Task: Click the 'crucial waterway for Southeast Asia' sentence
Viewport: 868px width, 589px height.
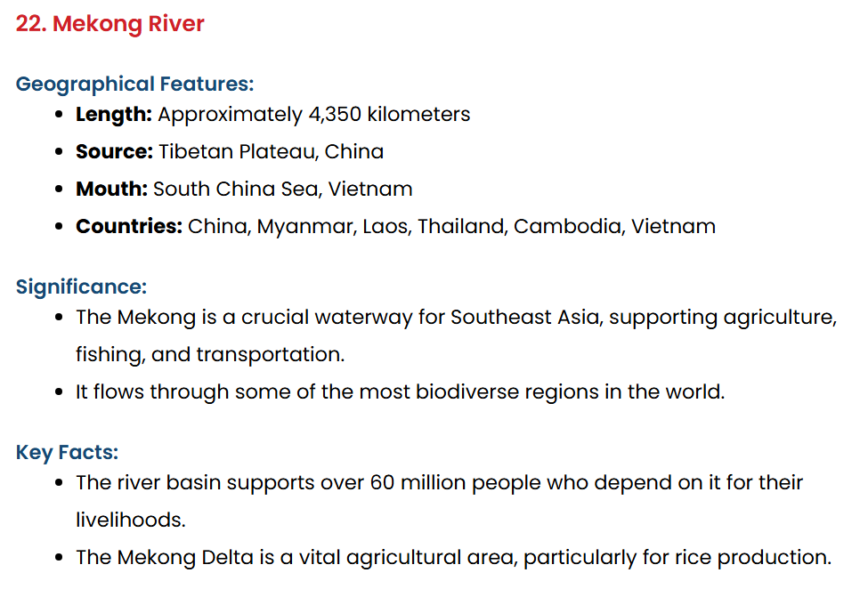Action: [456, 318]
